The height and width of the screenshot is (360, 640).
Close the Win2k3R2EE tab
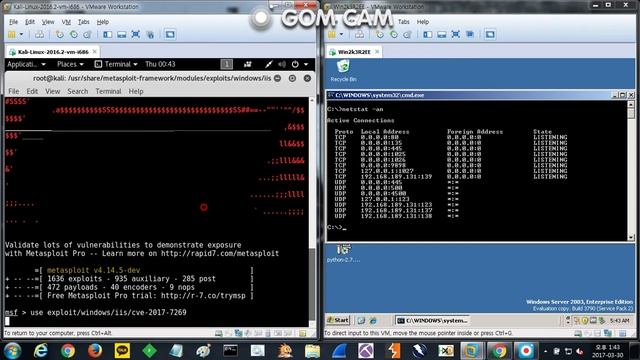[x=377, y=51]
